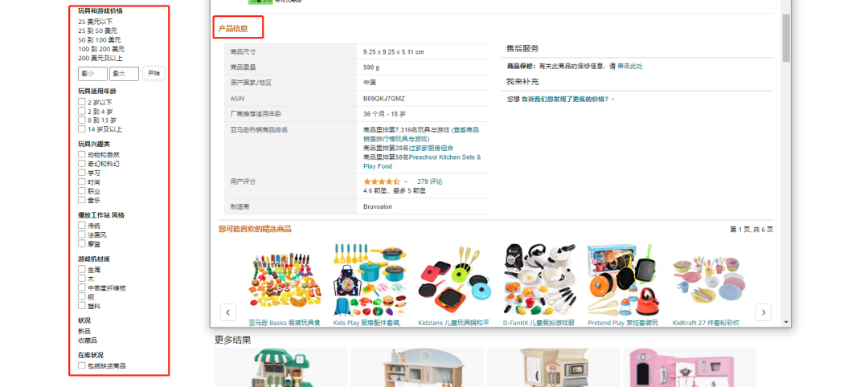Check the '动物和自然' interest filter
Image resolution: width=868 pixels, height=387 pixels.
click(x=82, y=155)
